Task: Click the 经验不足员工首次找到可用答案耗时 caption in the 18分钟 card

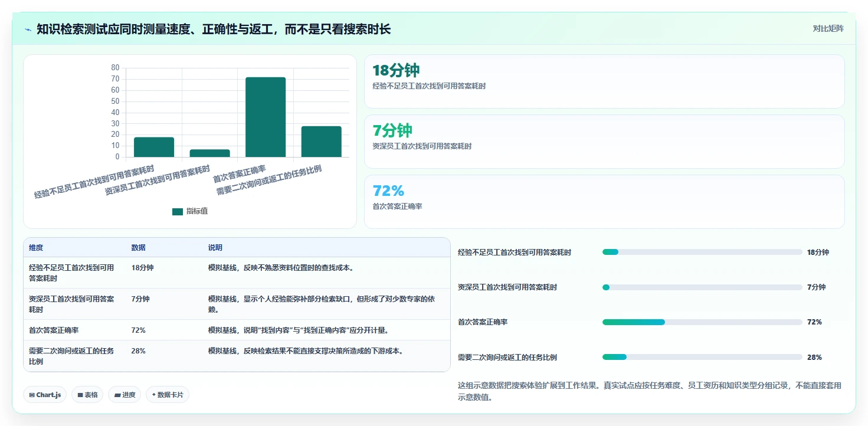Action: [x=429, y=86]
